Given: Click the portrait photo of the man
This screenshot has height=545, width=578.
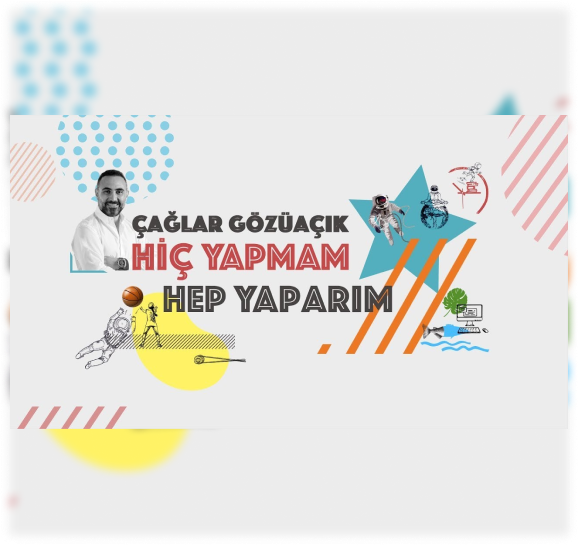Looking at the screenshot, I should pyautogui.click(x=103, y=221).
